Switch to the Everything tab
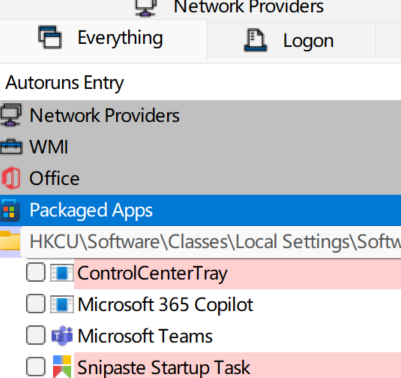 pyautogui.click(x=103, y=38)
